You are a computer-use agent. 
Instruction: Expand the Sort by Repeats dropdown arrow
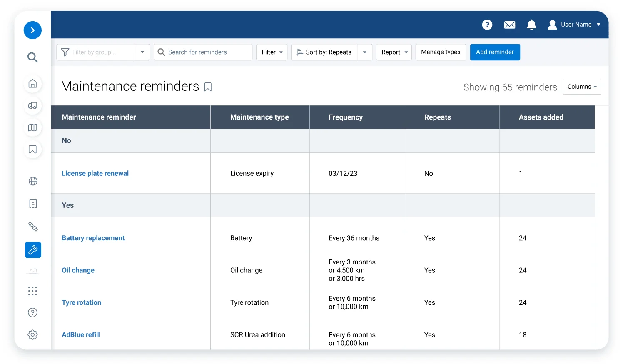364,52
